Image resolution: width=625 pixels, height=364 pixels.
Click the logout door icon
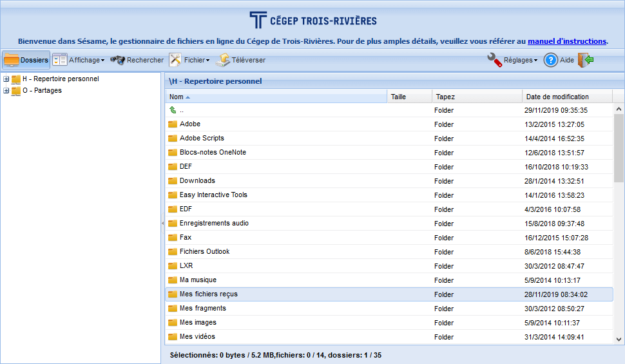click(585, 60)
